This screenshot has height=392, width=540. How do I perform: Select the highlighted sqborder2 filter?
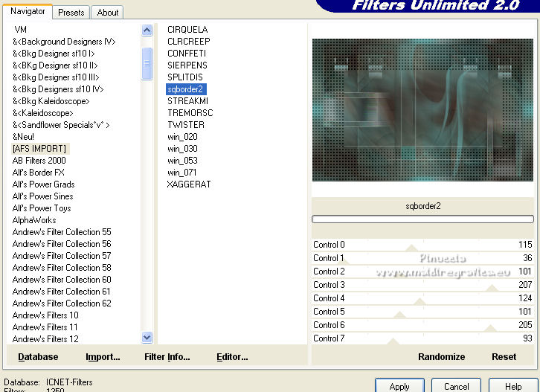pyautogui.click(x=186, y=89)
